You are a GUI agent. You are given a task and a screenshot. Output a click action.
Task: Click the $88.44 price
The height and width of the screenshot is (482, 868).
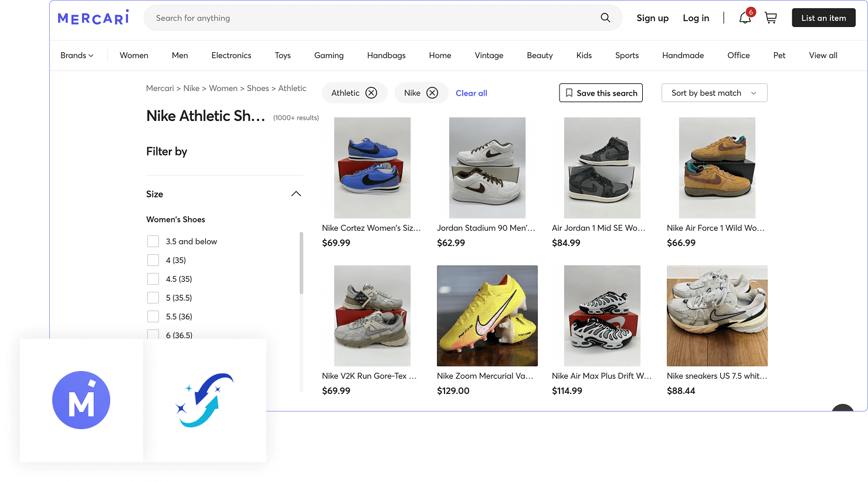(681, 391)
